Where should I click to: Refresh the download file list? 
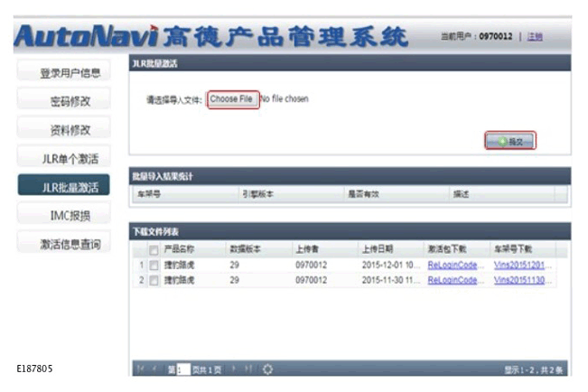[x=267, y=369]
